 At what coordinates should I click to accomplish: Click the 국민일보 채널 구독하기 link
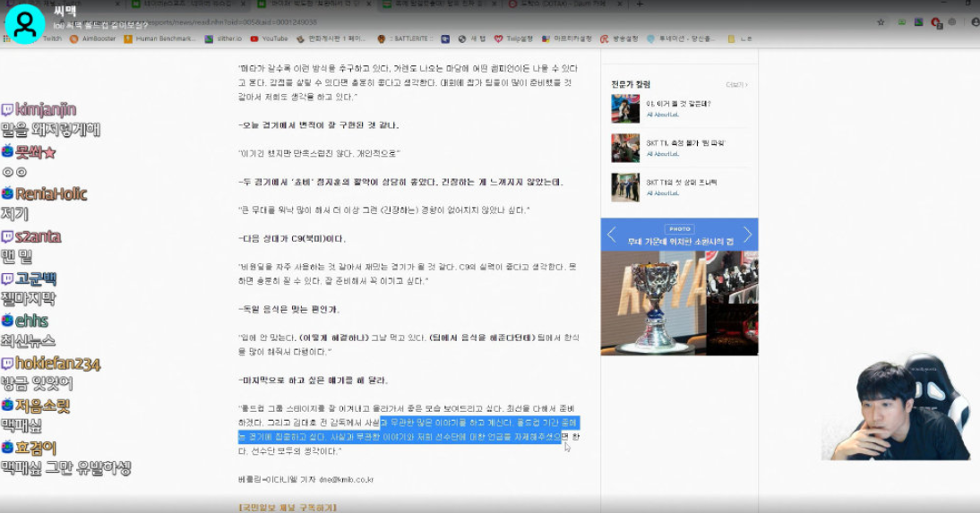[x=288, y=508]
